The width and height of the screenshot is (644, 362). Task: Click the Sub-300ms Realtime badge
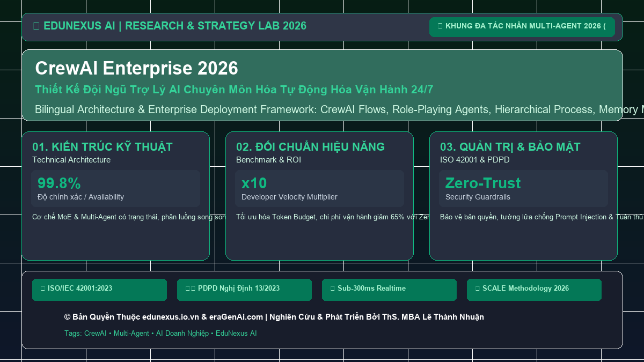389,290
